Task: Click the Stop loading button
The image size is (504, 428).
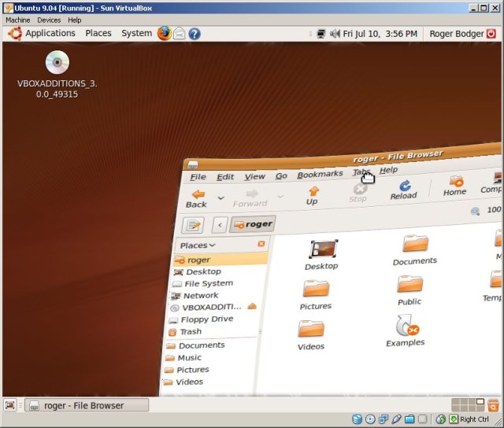Action: 358,193
